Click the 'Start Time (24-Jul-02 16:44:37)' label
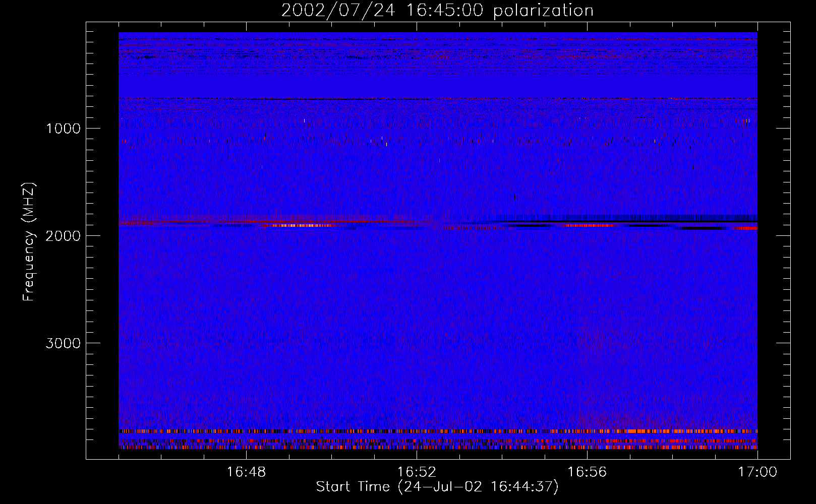Viewport: 816px width, 504px height. click(x=437, y=487)
